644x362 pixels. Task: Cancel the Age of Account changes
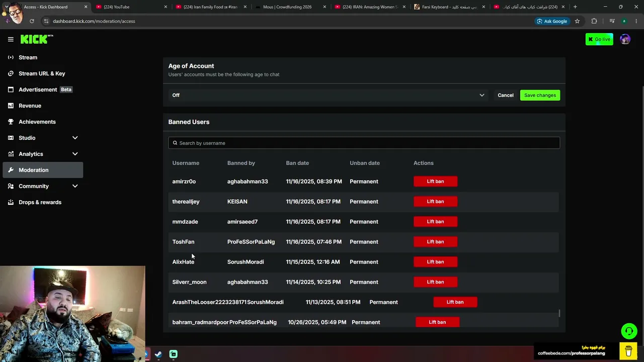506,95
